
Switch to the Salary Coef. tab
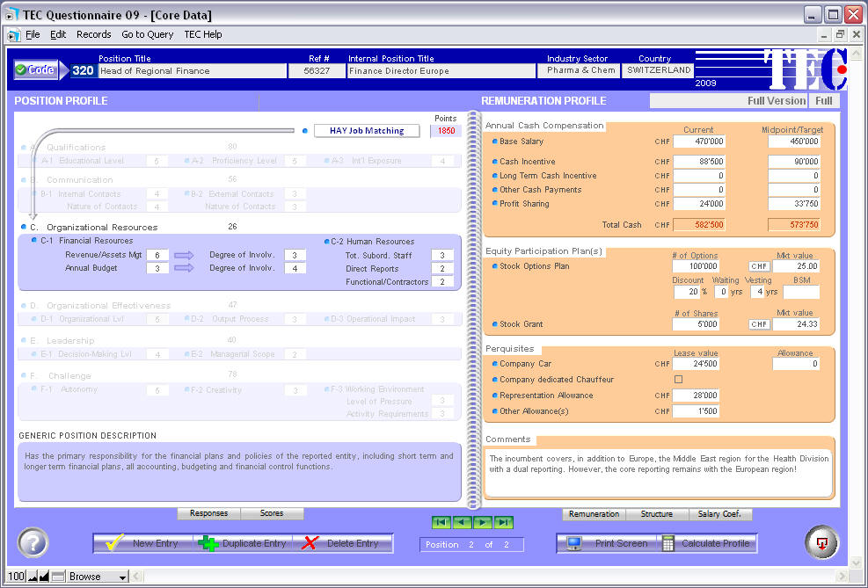719,514
